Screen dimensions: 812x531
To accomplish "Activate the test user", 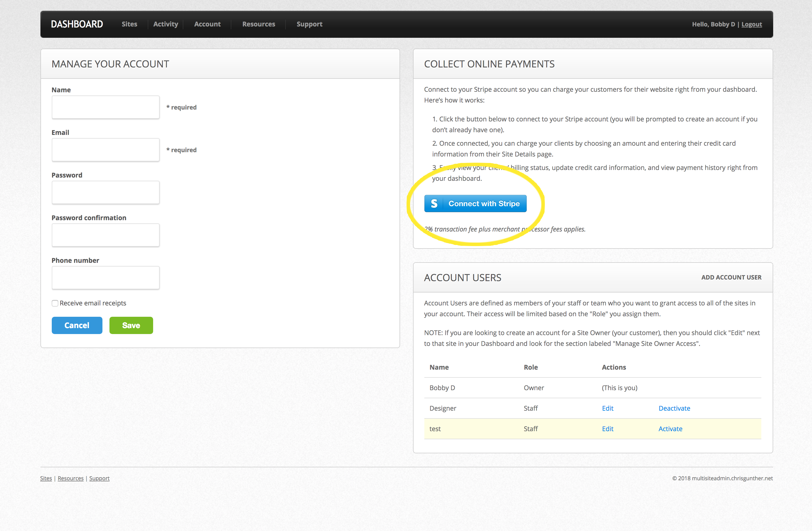I will coord(670,429).
